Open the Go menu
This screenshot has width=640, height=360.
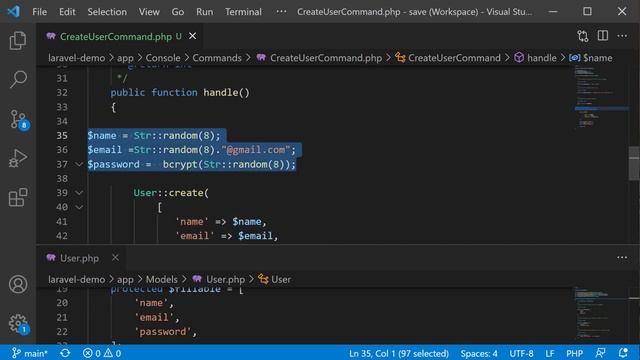pos(178,12)
